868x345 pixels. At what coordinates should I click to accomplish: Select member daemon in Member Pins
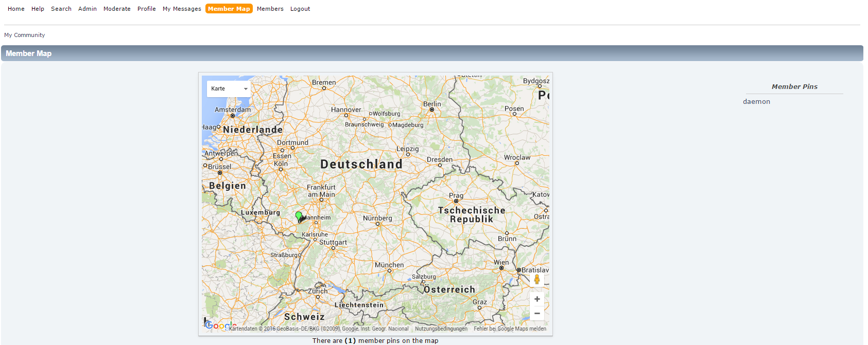[756, 102]
